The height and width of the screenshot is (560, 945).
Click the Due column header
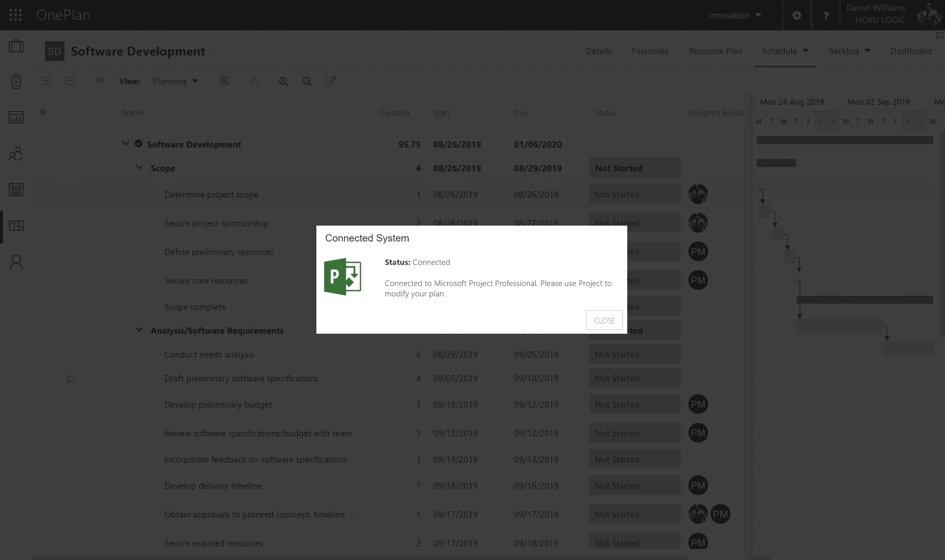521,113
